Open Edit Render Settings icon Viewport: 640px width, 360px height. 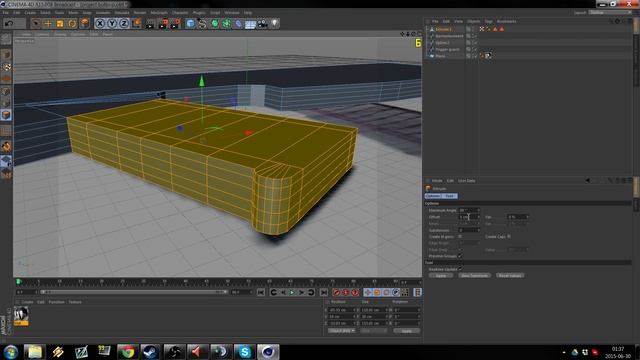click(176, 24)
